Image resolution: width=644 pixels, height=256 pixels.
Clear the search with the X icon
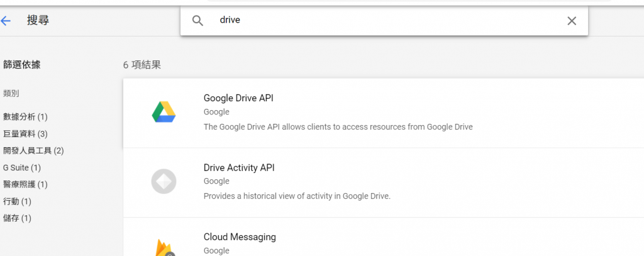coord(571,21)
